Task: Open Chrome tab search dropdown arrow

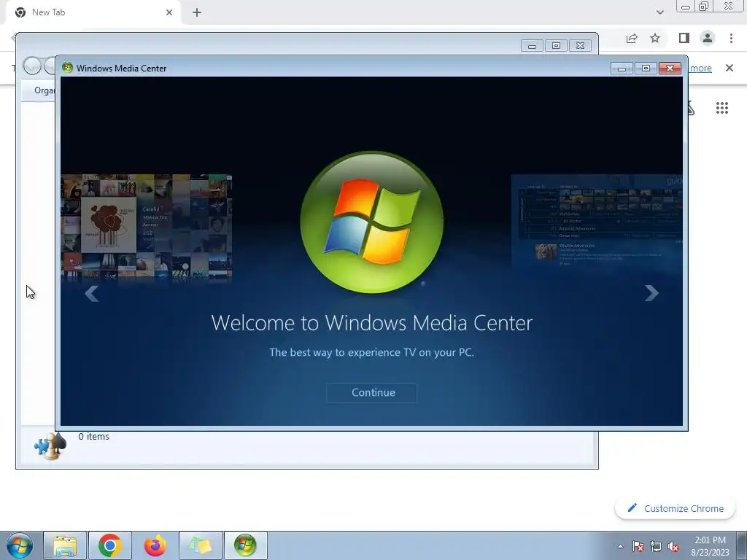Action: 659,12
